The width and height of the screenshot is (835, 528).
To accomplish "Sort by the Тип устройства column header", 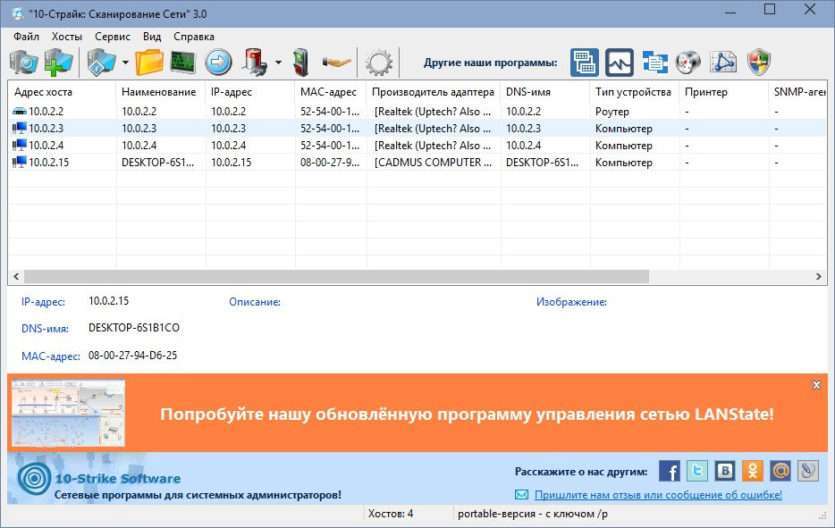I will [634, 92].
